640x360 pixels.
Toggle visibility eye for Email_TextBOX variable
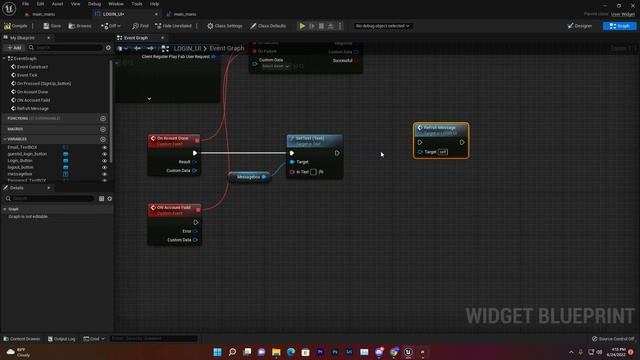104,147
